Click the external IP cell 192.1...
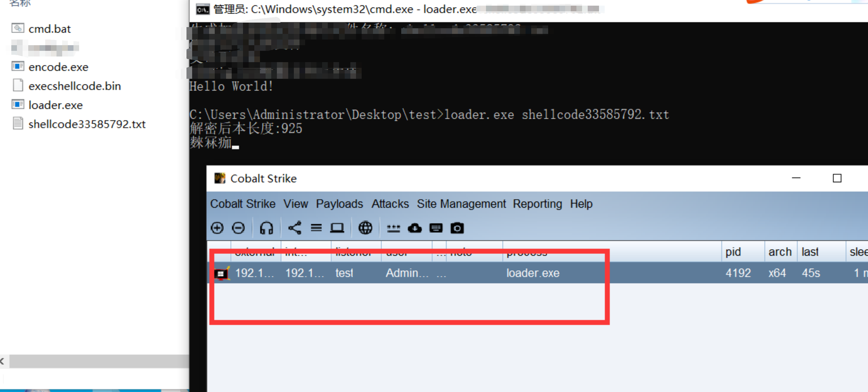 pos(254,273)
